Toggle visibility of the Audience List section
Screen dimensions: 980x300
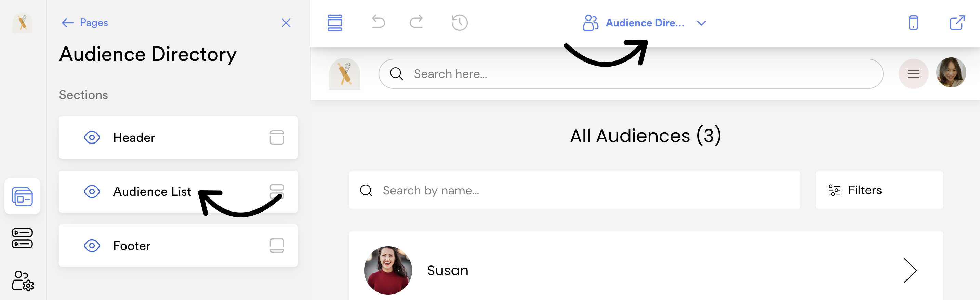pos(92,191)
